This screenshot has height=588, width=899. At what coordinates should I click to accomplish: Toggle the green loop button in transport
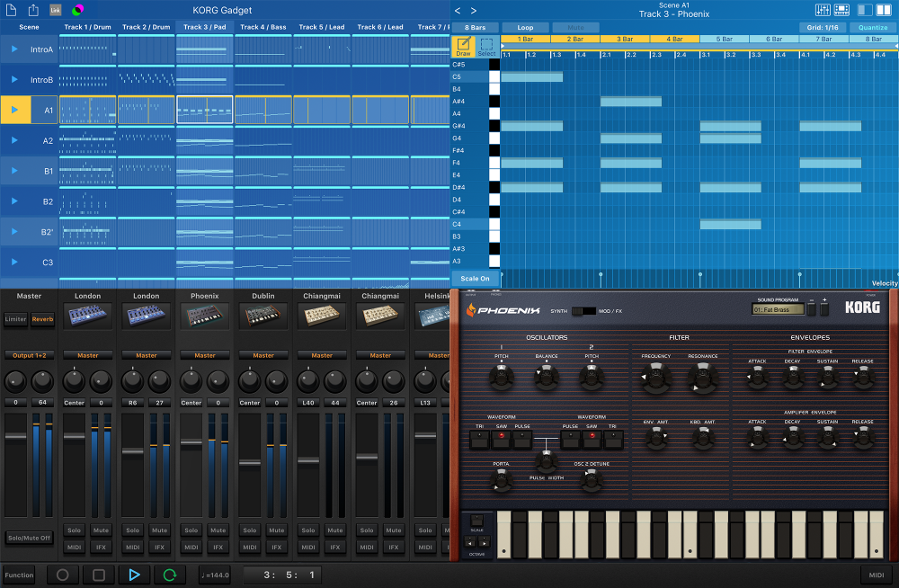170,575
